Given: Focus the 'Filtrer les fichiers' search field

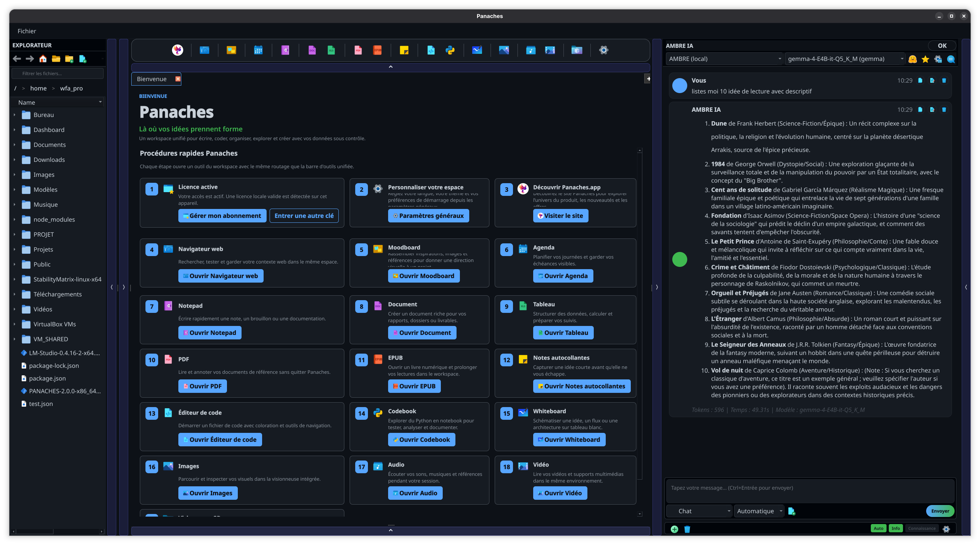Looking at the screenshot, I should click(58, 73).
